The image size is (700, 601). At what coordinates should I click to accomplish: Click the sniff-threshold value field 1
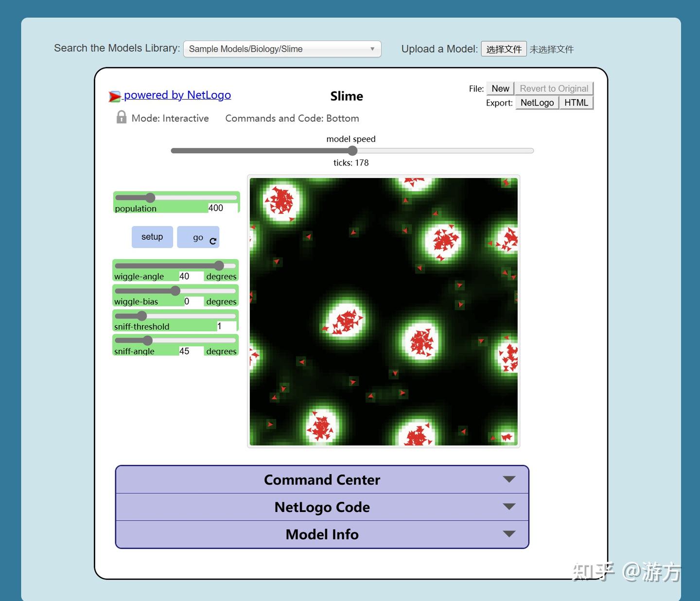tap(227, 326)
